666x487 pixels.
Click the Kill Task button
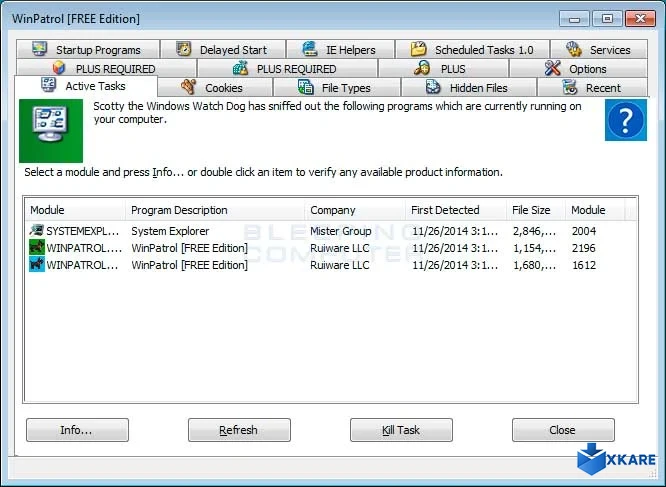click(x=401, y=430)
